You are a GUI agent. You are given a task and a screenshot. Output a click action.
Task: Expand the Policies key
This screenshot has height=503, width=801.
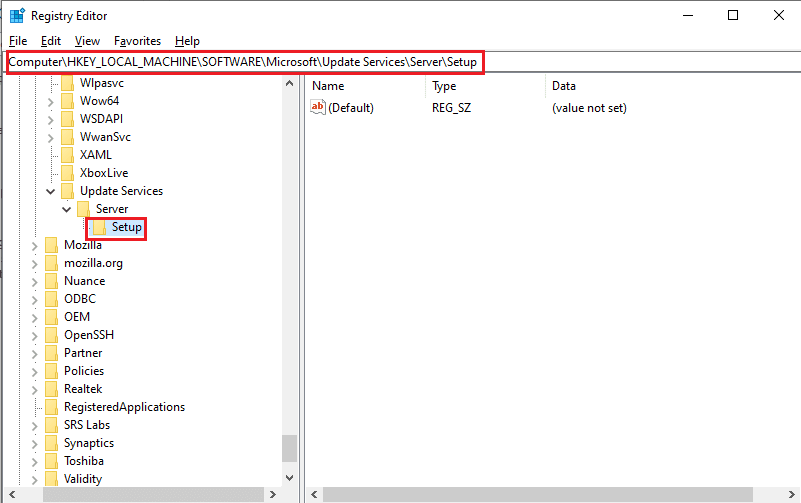[x=34, y=372]
